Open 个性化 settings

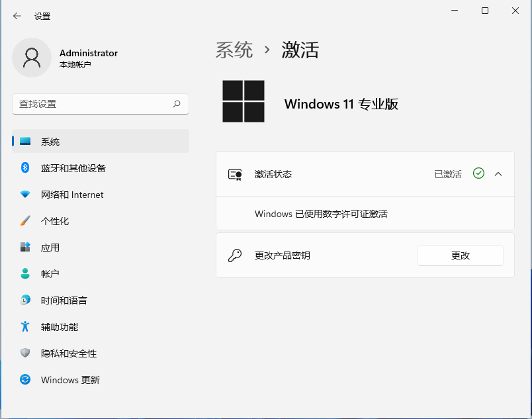pos(101,221)
